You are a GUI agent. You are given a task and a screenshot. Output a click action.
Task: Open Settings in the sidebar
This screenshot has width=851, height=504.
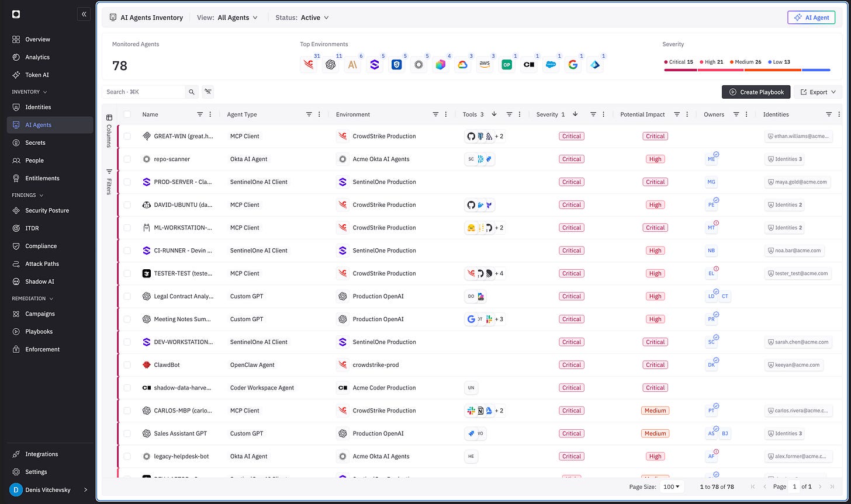point(50,472)
